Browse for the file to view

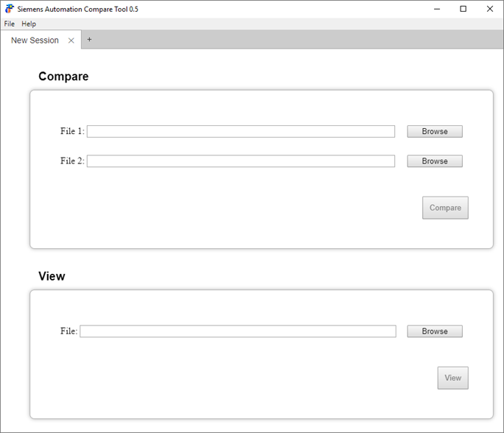click(x=435, y=331)
